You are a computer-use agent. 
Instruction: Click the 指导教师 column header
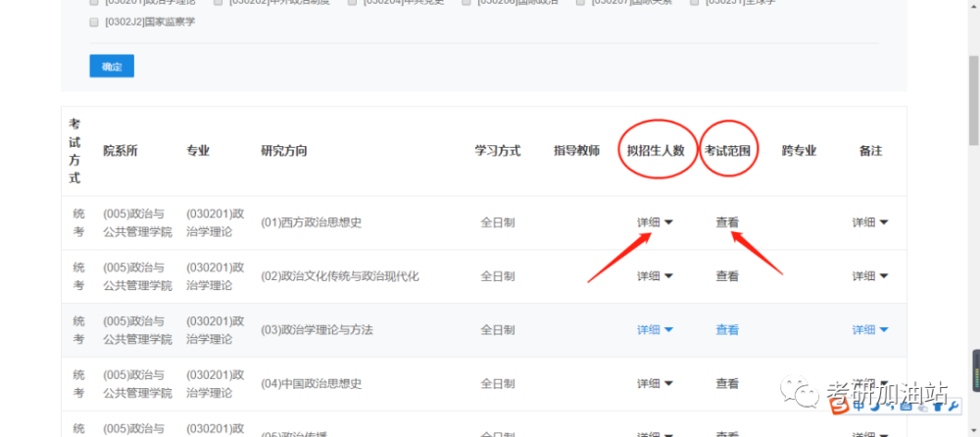pyautogui.click(x=577, y=151)
